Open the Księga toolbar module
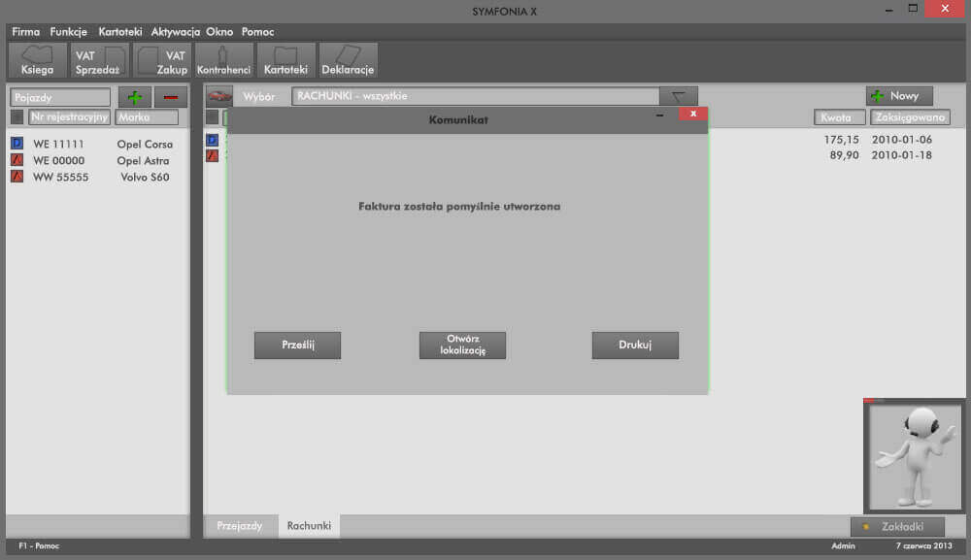 (38, 60)
